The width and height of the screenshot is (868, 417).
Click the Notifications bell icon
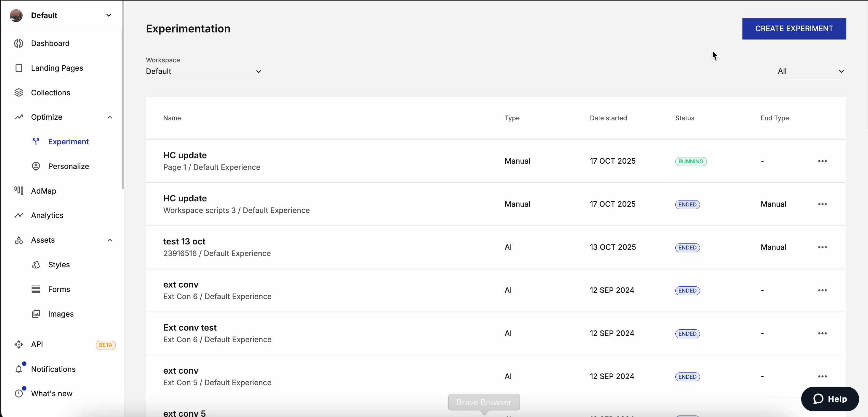[x=19, y=369]
